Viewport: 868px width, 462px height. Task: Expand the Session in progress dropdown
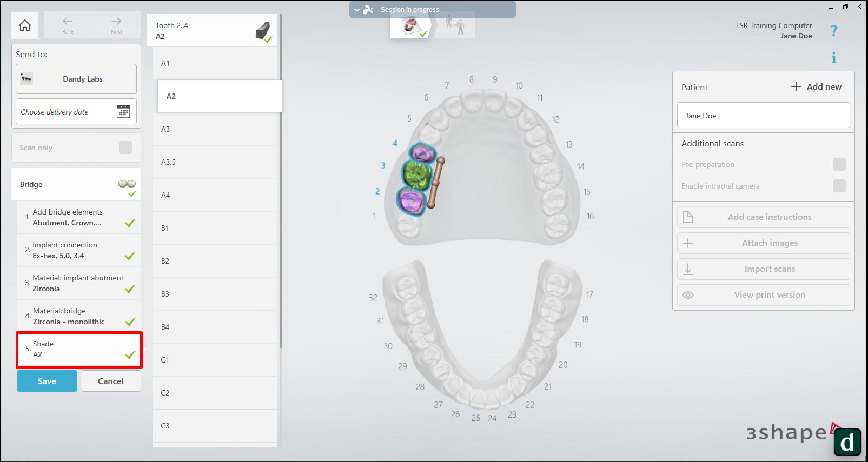point(357,10)
